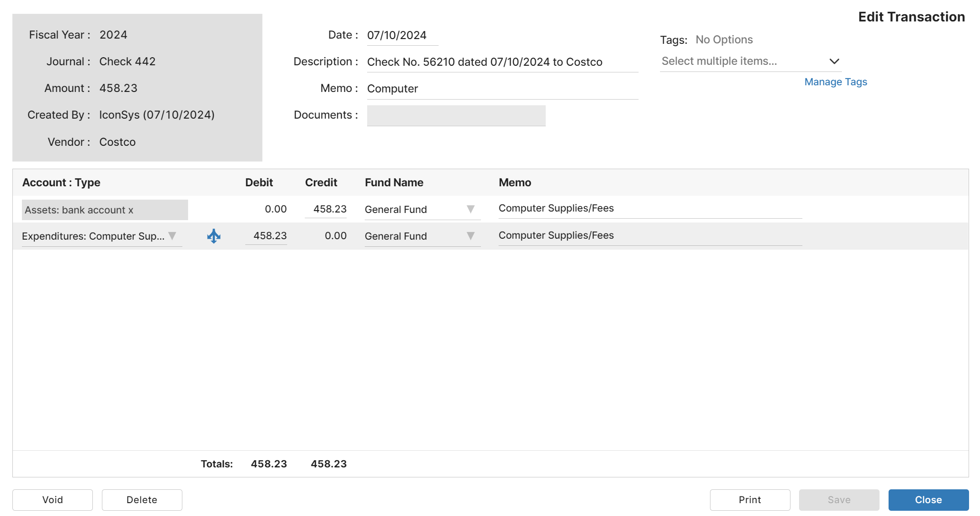Click the Fiscal Year value 2024
Image resolution: width=980 pixels, height=516 pixels.
click(113, 35)
